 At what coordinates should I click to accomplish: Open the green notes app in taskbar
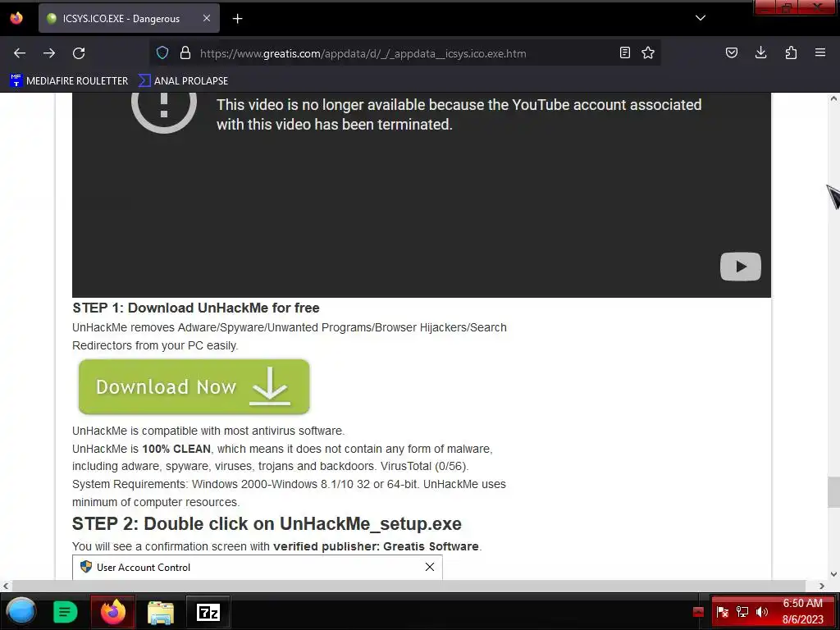click(x=66, y=612)
